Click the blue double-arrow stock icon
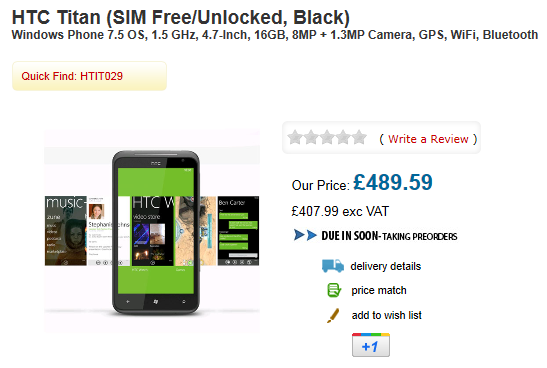The image size is (547, 368). pos(305,235)
